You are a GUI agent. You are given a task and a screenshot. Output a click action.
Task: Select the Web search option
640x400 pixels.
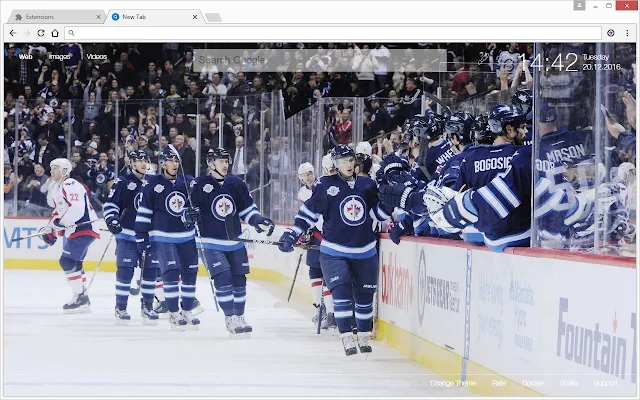25,57
